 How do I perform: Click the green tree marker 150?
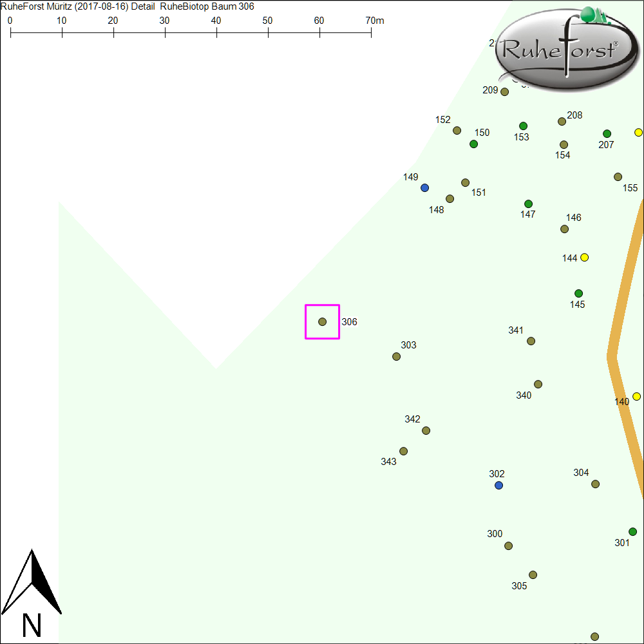pos(474,144)
